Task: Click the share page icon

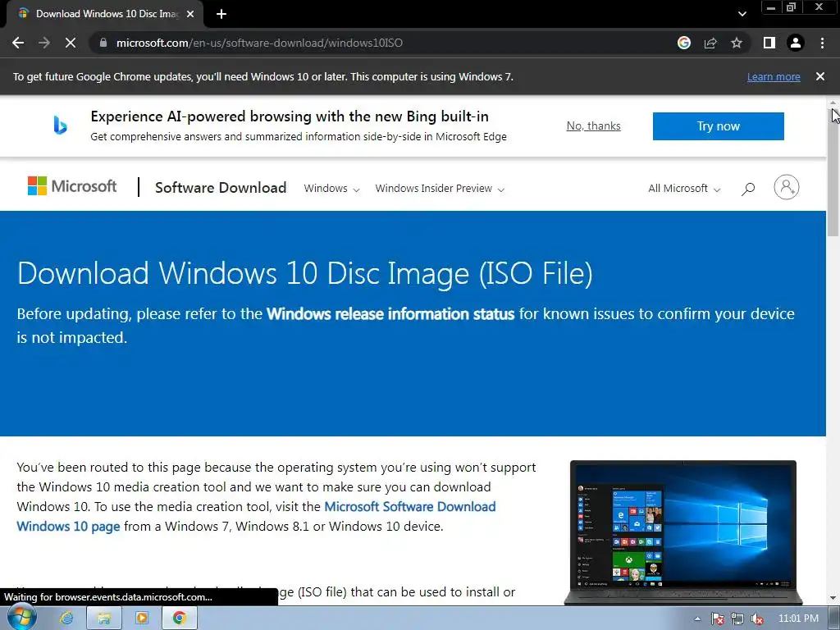Action: click(710, 43)
